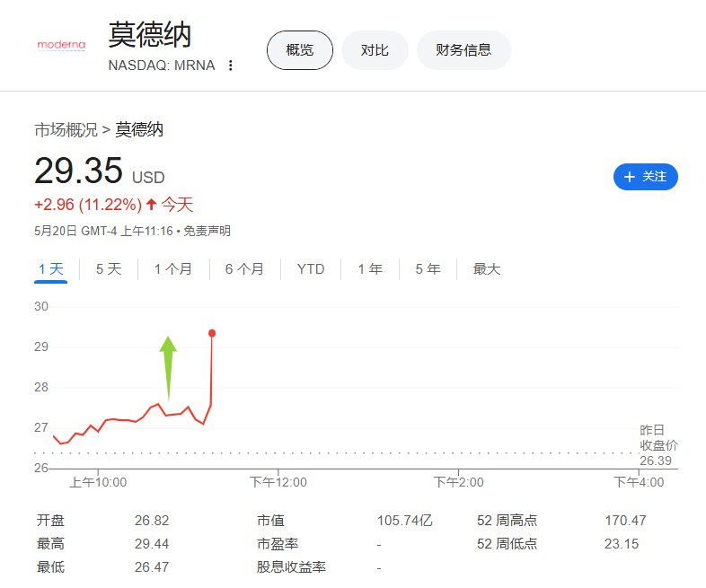Viewport: 706px width, 588px height.
Task: Click the 52 周低点 value 23.15
Action: coord(622,544)
